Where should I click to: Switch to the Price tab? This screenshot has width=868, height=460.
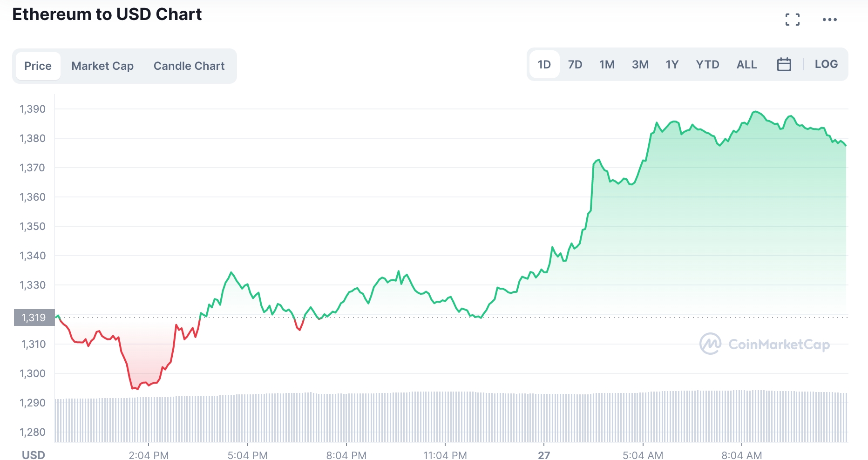click(38, 66)
